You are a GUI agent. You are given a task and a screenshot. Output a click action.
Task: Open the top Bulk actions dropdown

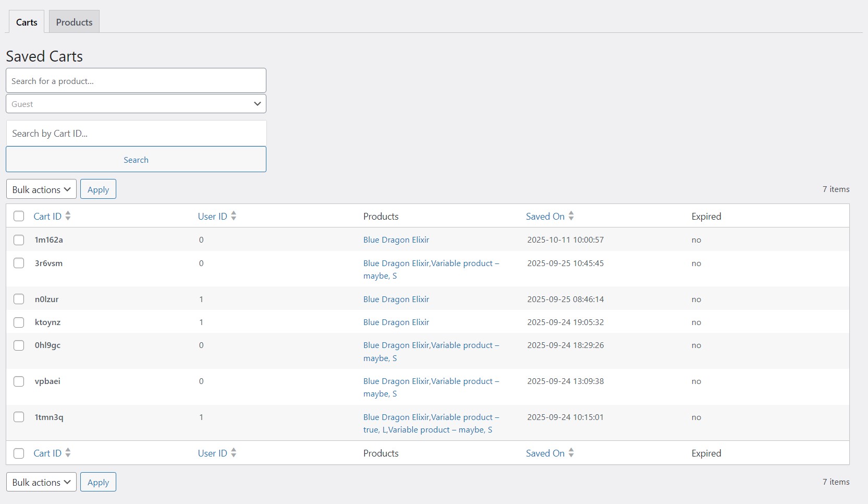[41, 189]
